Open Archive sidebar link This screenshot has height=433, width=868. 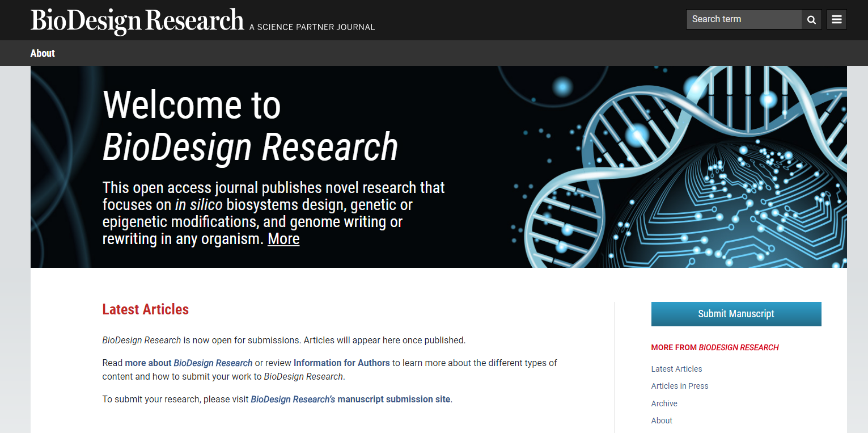click(664, 403)
